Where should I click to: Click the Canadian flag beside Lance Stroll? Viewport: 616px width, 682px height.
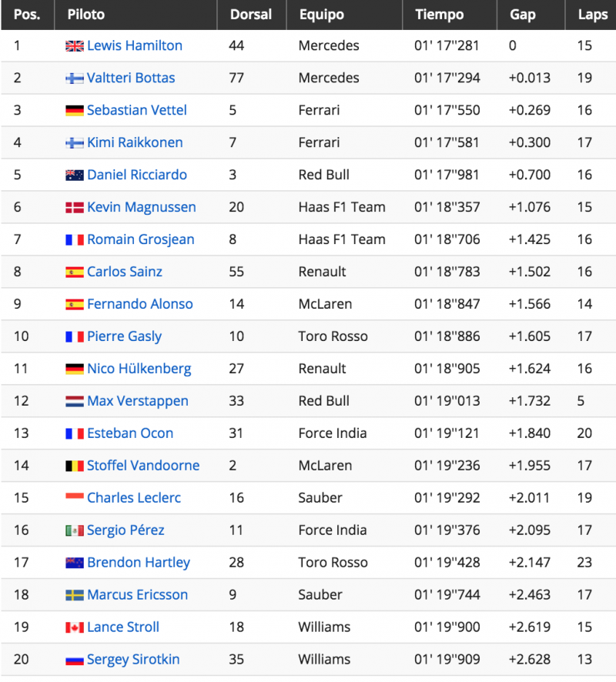point(75,627)
